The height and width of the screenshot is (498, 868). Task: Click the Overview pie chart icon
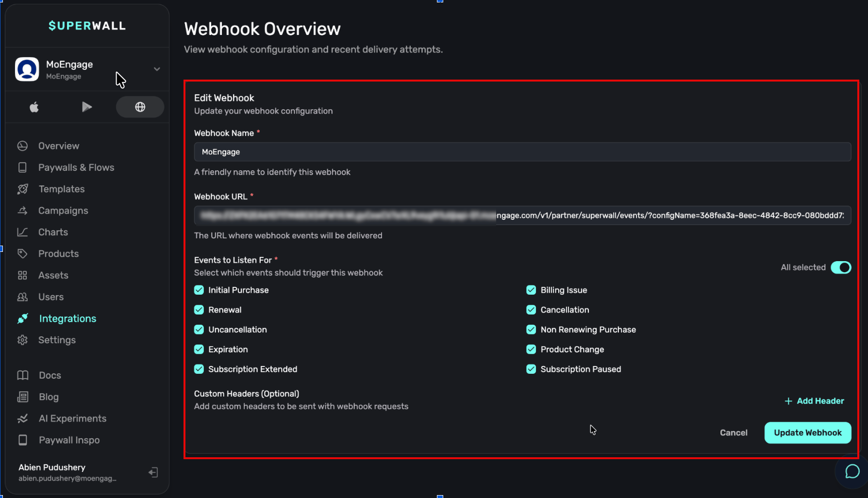click(22, 146)
